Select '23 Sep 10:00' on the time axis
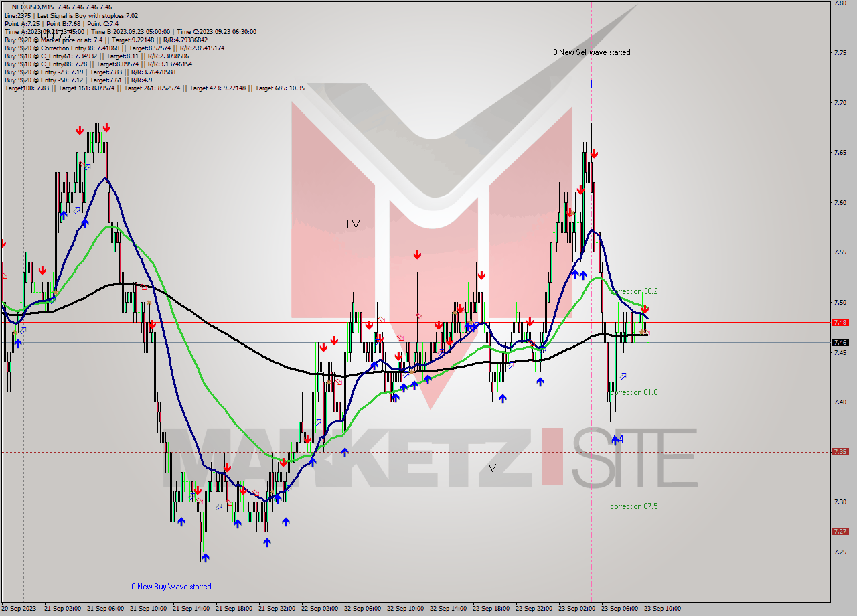This screenshot has height=616, width=857. point(662,609)
